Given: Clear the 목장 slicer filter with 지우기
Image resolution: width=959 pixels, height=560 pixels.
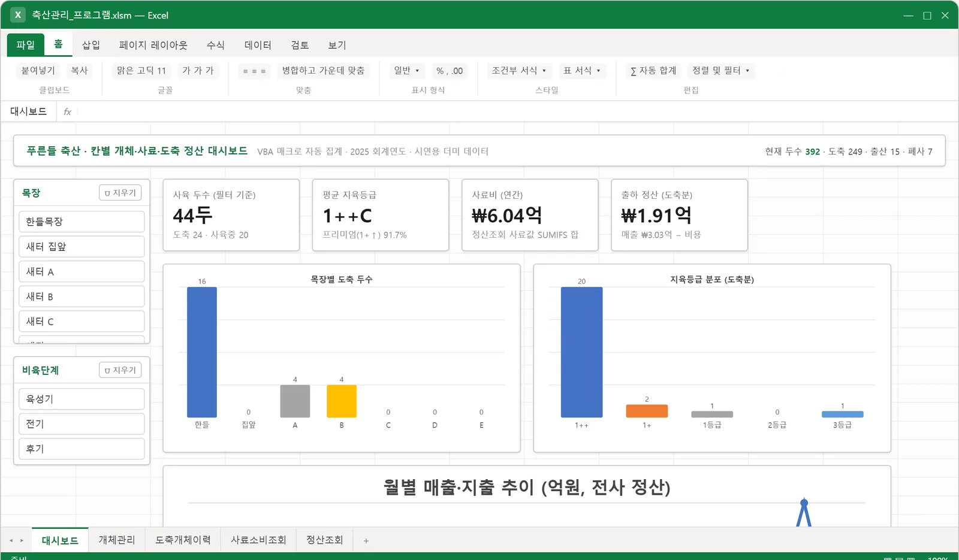Looking at the screenshot, I should coord(120,193).
